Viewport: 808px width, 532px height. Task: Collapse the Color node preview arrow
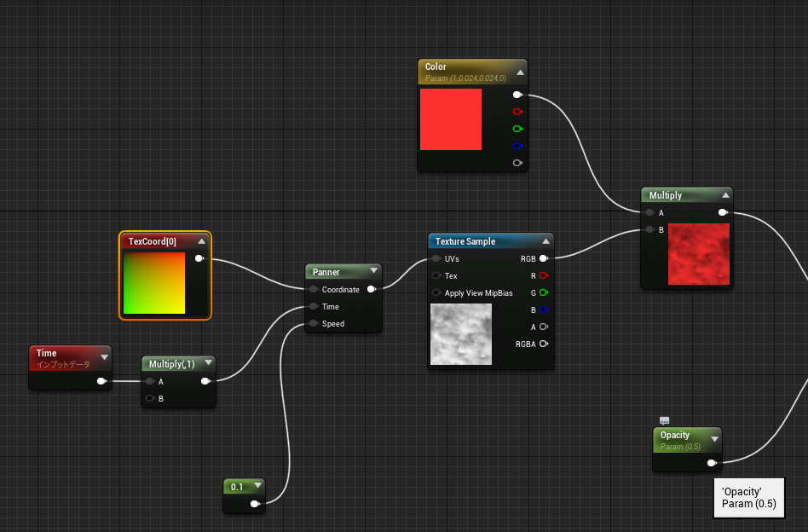click(x=521, y=72)
